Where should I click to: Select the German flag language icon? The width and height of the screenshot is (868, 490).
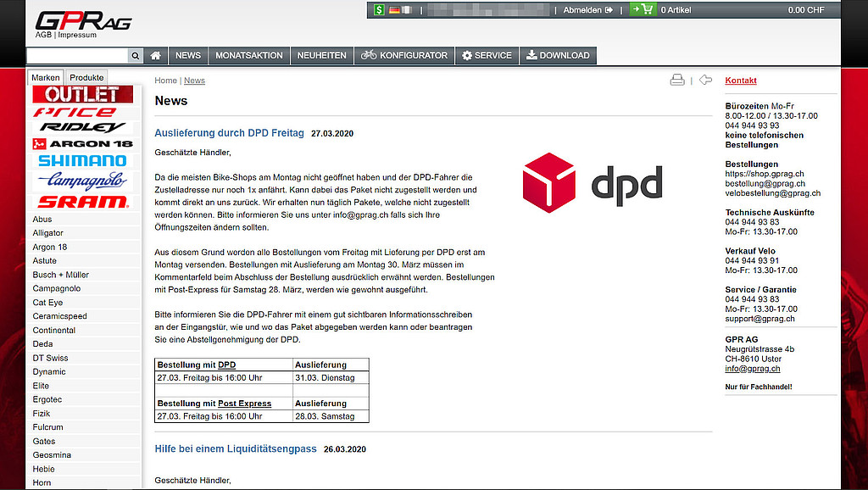point(394,10)
